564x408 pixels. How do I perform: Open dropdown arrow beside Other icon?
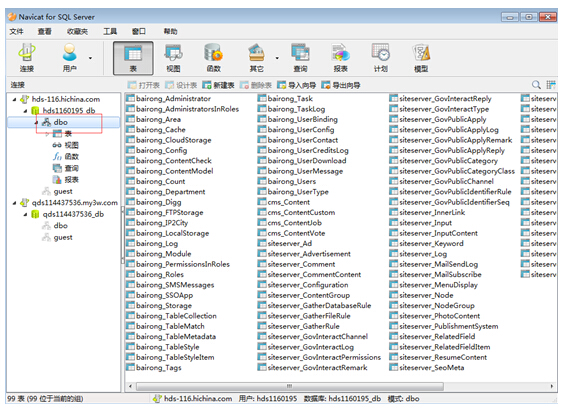click(x=277, y=58)
